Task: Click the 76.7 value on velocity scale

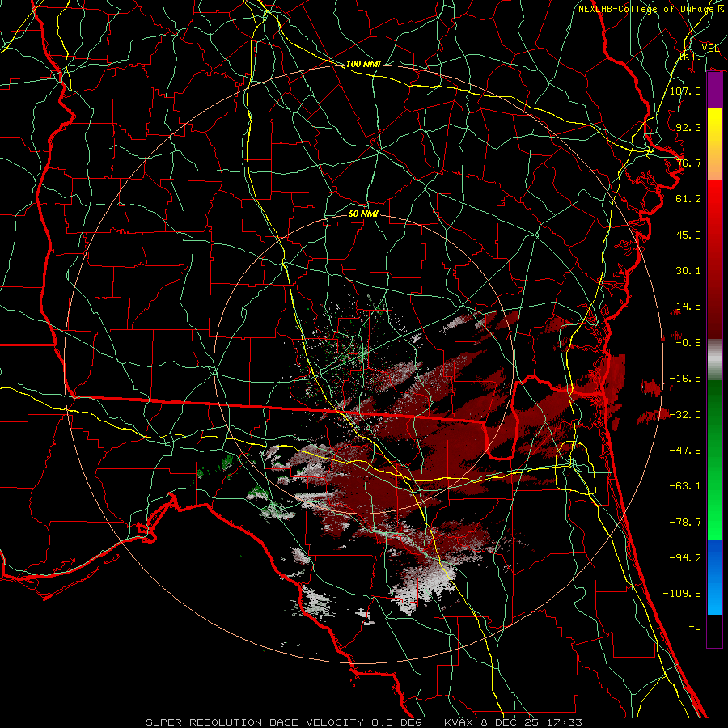Action: (x=688, y=163)
